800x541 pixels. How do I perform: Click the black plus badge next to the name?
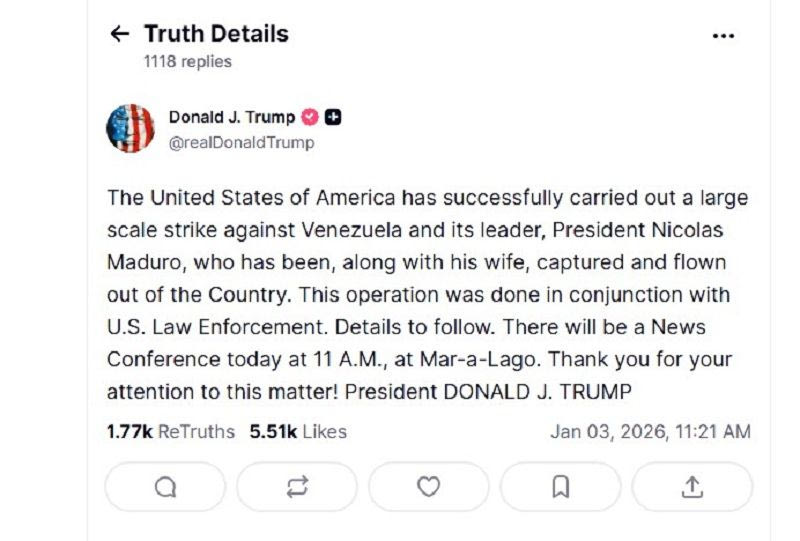coord(334,117)
